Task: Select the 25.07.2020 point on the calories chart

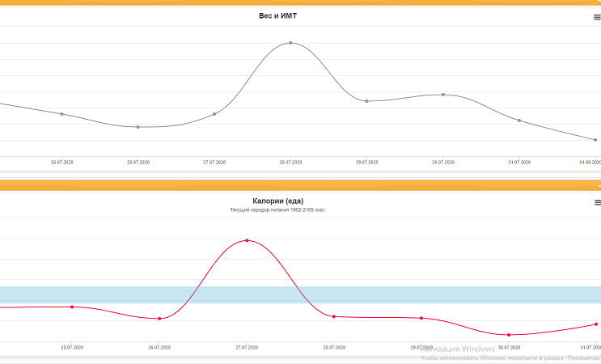Action: [72, 307]
